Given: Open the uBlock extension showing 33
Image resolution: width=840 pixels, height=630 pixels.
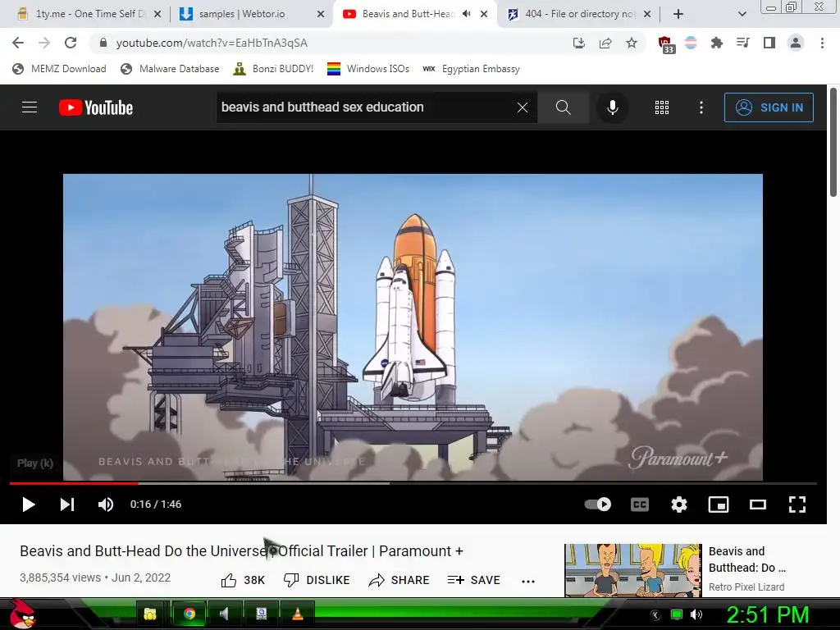Looking at the screenshot, I should [665, 44].
